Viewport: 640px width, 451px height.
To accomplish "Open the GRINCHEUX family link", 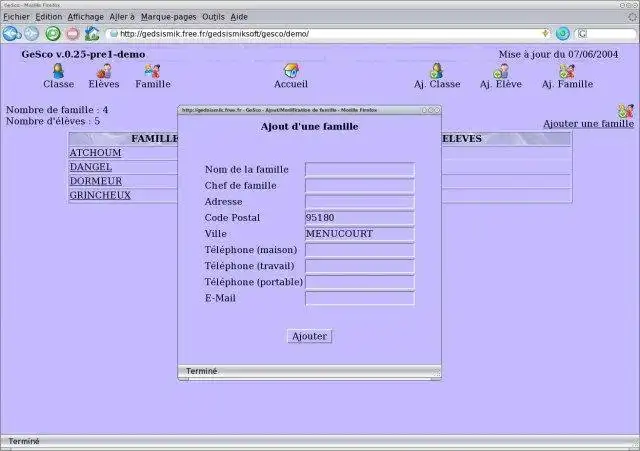I will tap(100, 195).
